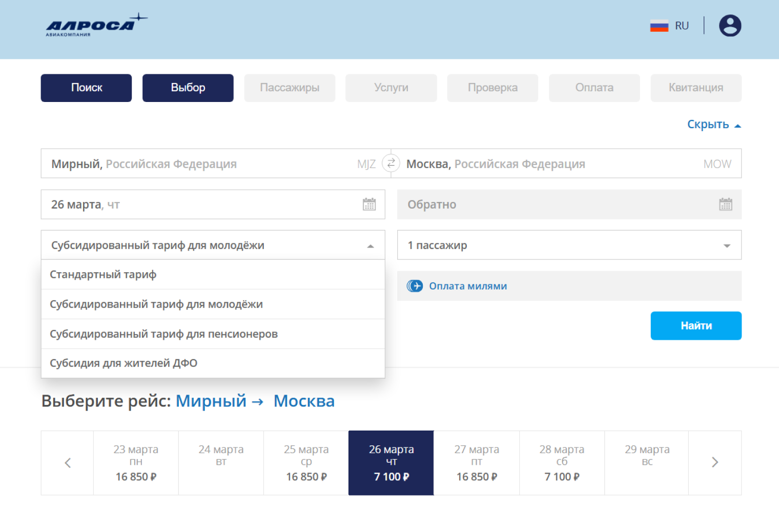Swap origin and destination cities
This screenshot has width=779, height=532.
[391, 163]
